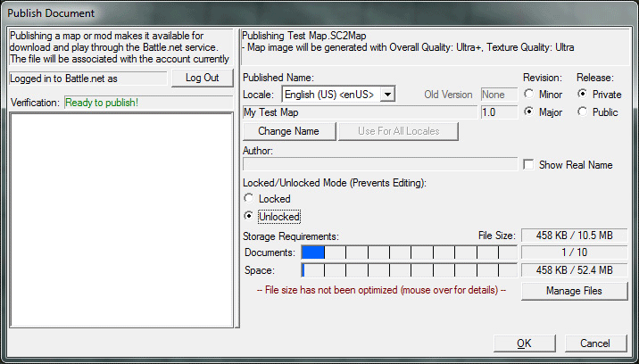639x364 pixels.
Task: Click the version number field 1.0
Action: coord(499,112)
